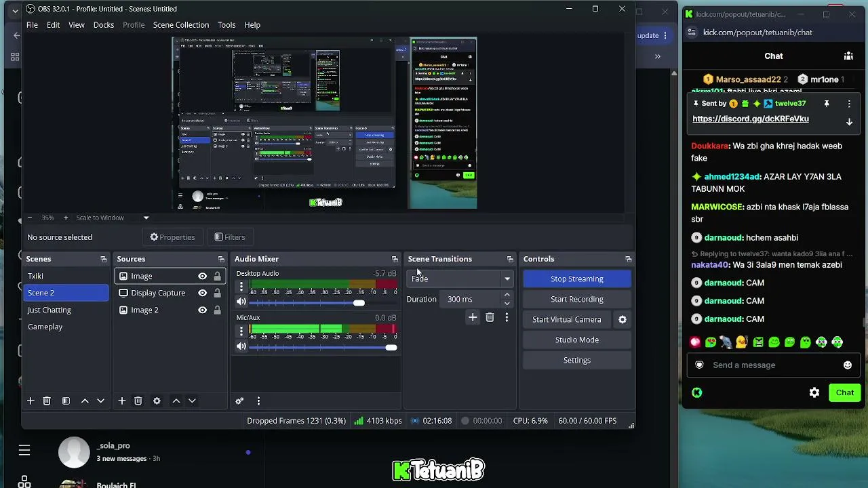Open the Edit menu
Viewport: 868px width, 488px height.
(53, 24)
